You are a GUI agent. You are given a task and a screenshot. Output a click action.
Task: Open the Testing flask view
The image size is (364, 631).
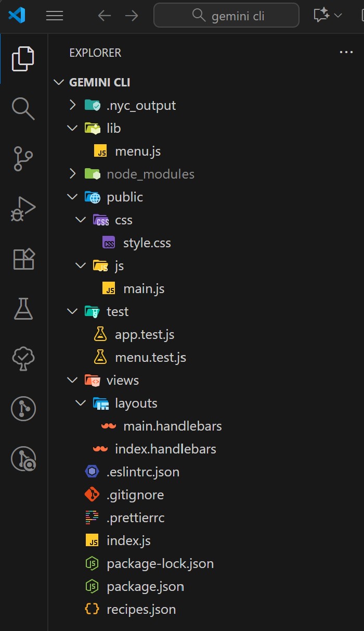23,309
